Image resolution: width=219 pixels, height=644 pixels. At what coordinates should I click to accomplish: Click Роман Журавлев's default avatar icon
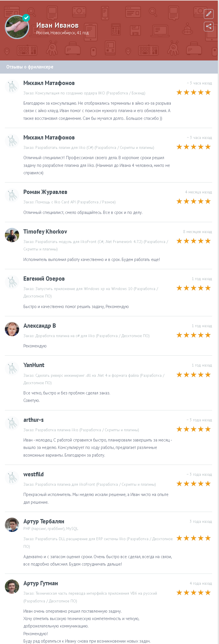tap(12, 195)
